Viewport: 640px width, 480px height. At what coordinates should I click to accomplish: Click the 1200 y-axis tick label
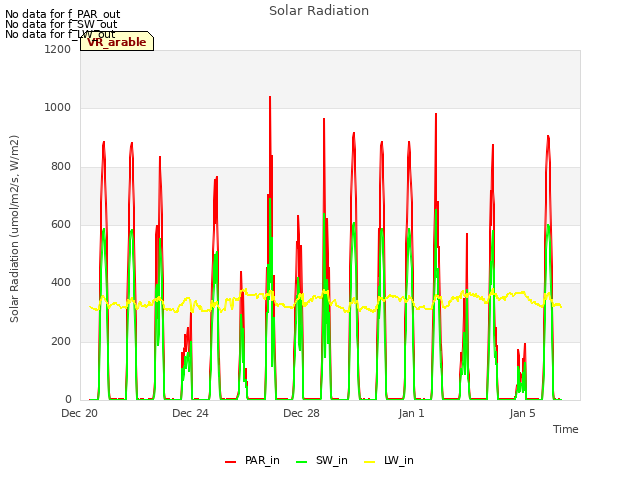click(x=58, y=49)
